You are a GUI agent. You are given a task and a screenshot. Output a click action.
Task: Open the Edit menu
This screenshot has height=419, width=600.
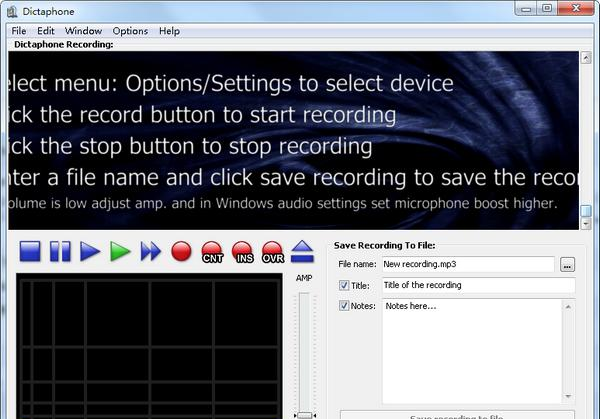pos(46,31)
